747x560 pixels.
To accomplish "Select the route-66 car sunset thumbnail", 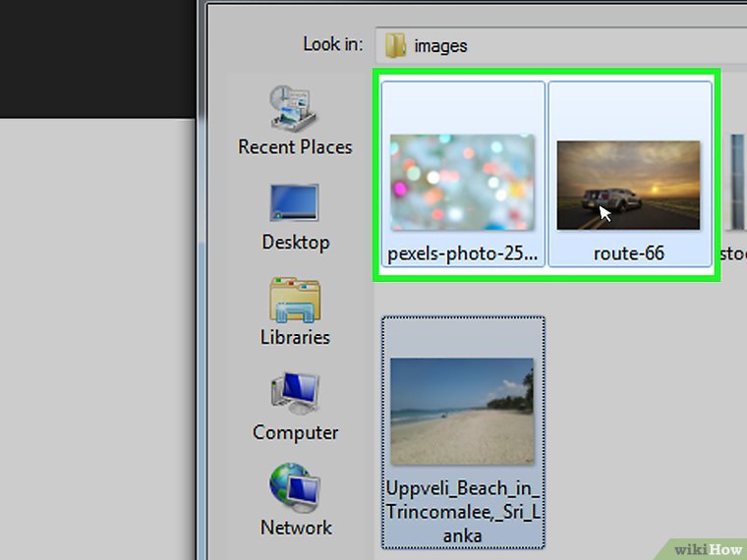I will 629,185.
